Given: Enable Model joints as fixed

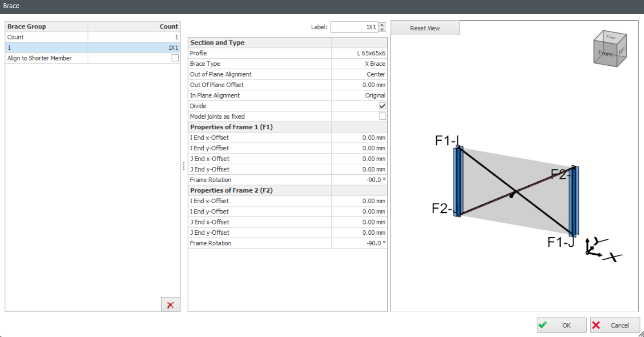Looking at the screenshot, I should pyautogui.click(x=382, y=116).
